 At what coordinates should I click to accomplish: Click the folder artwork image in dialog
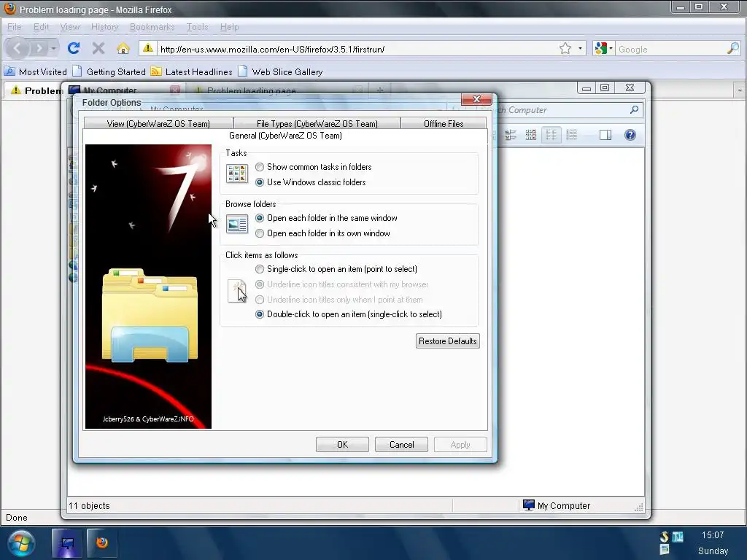coord(148,287)
